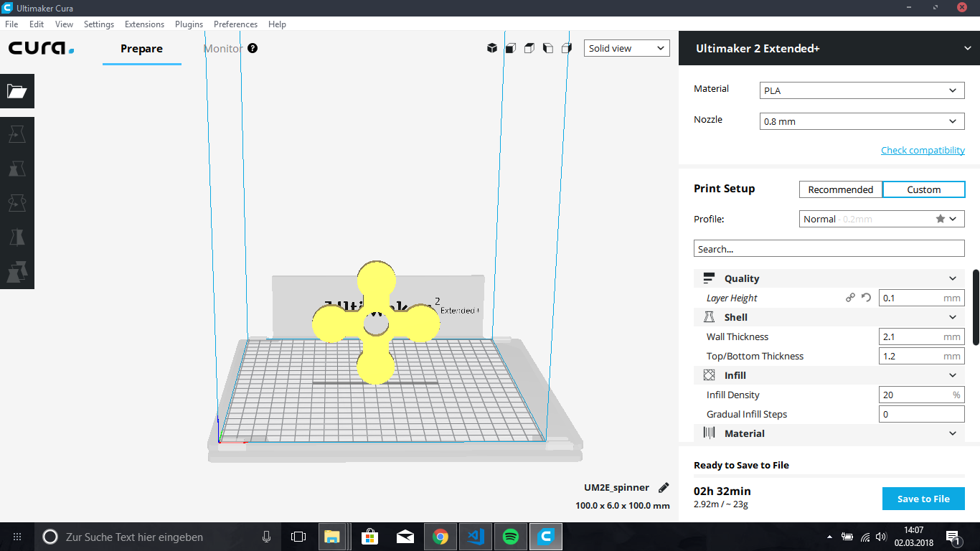
Task: Open the Mail app from the taskbar
Action: coord(405,537)
